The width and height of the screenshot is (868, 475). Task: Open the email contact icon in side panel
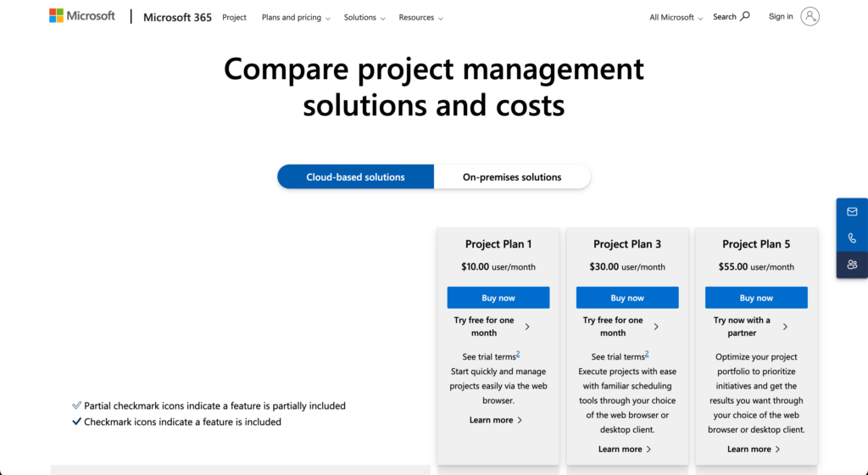[852, 211]
